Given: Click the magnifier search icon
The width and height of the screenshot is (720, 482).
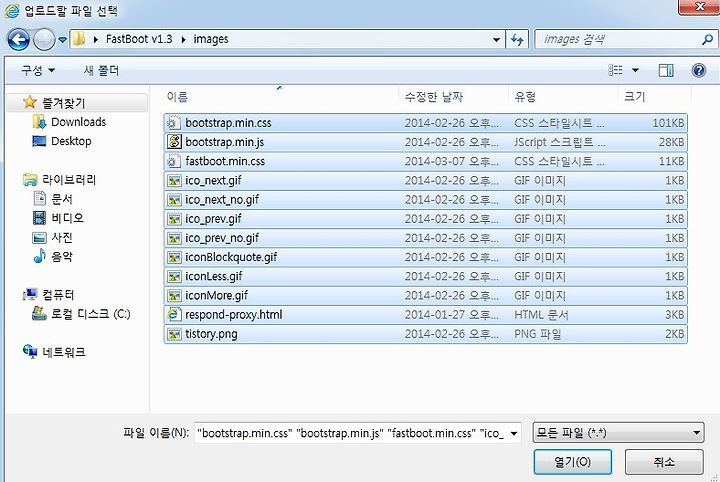Looking at the screenshot, I should point(708,39).
